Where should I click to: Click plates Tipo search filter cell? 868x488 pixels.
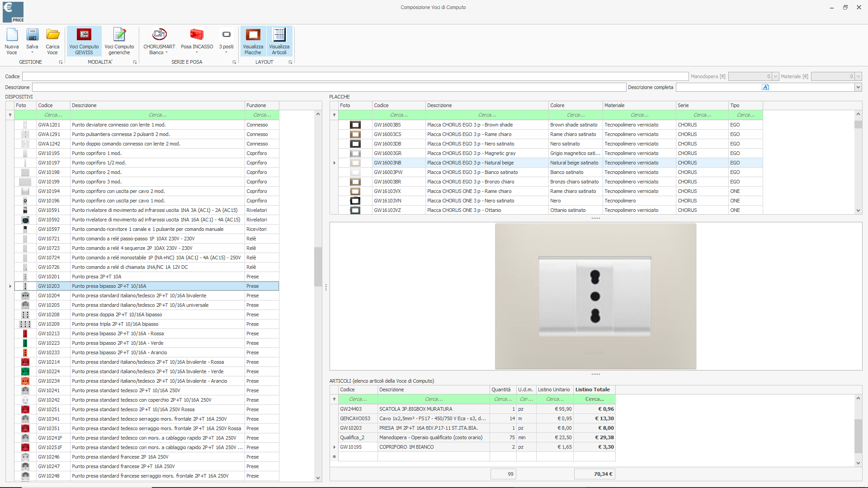[x=745, y=115]
